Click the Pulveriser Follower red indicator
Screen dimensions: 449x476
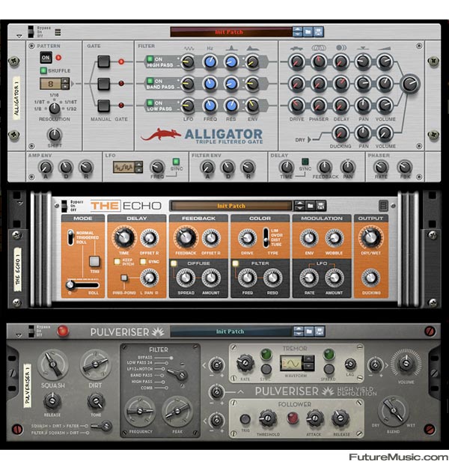point(293,418)
